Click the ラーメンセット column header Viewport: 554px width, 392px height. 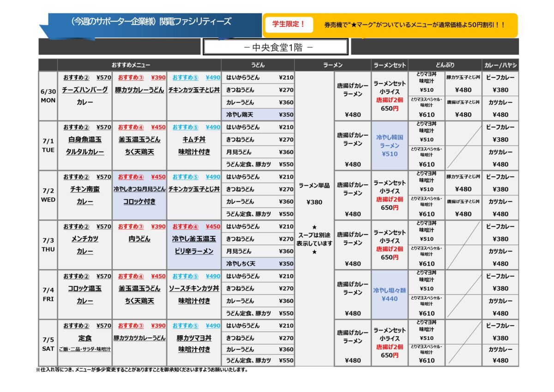pyautogui.click(x=390, y=66)
